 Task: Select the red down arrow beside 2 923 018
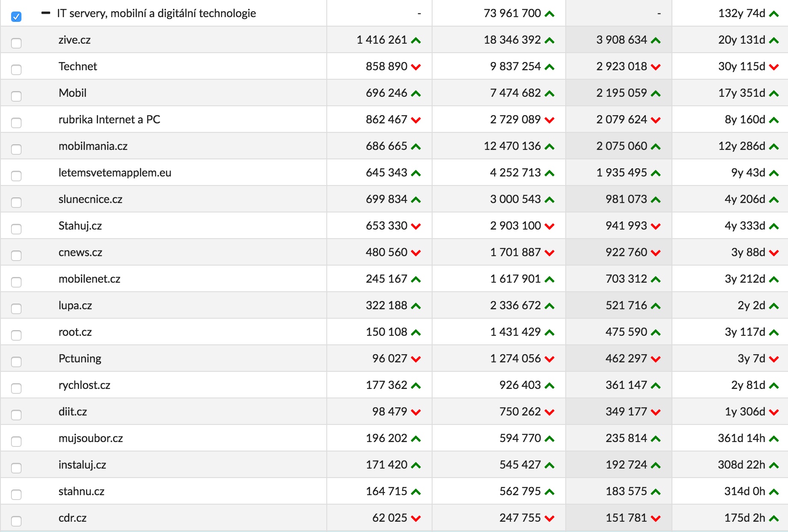(656, 67)
